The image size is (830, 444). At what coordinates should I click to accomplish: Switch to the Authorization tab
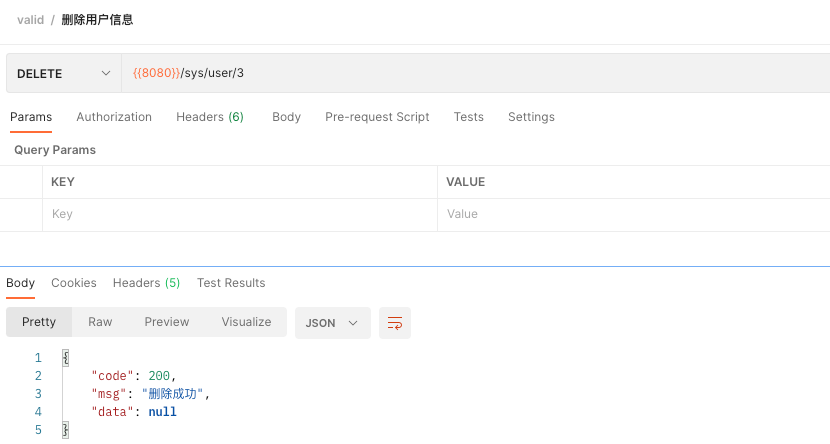pyautogui.click(x=114, y=117)
